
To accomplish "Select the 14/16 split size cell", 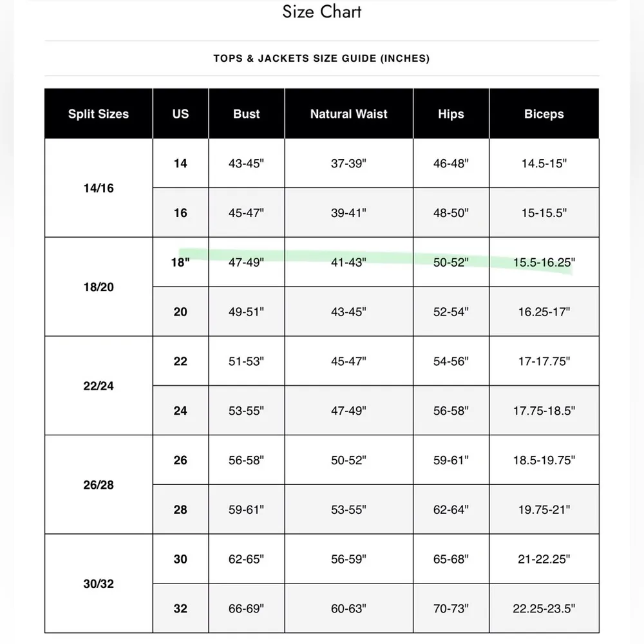I will [x=99, y=189].
